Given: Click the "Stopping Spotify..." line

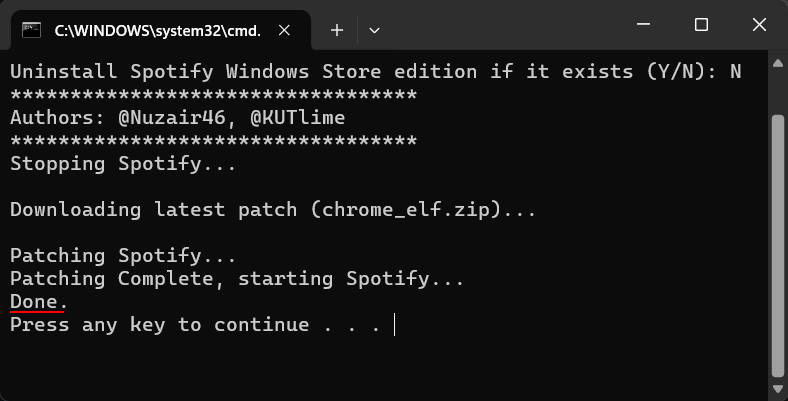Looking at the screenshot, I should coord(123,163).
